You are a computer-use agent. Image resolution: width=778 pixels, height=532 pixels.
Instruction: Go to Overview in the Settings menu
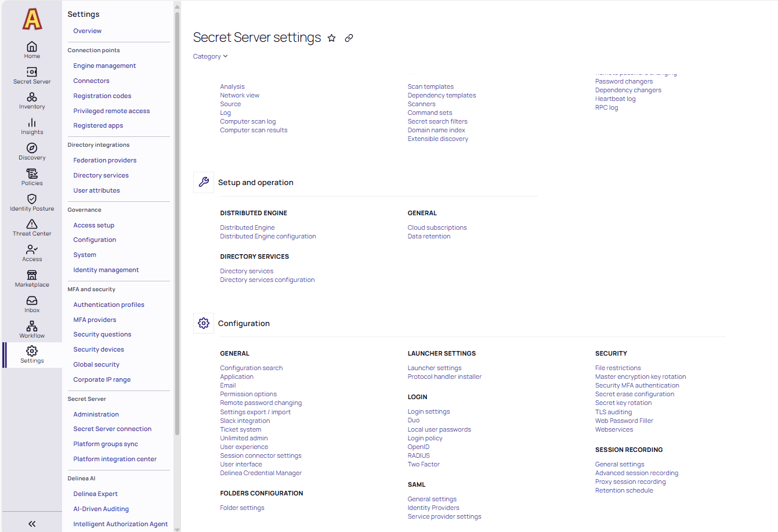pyautogui.click(x=87, y=30)
